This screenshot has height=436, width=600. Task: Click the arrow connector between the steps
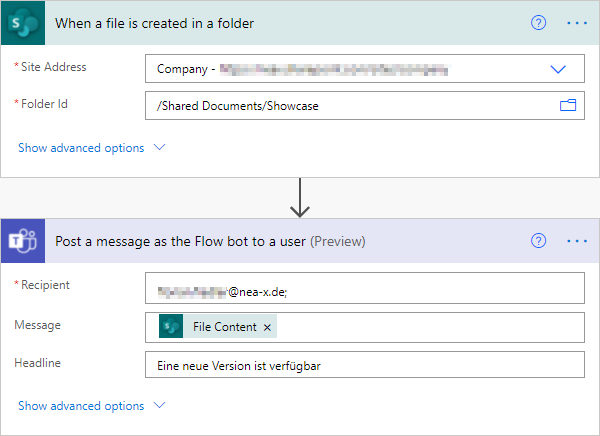299,198
